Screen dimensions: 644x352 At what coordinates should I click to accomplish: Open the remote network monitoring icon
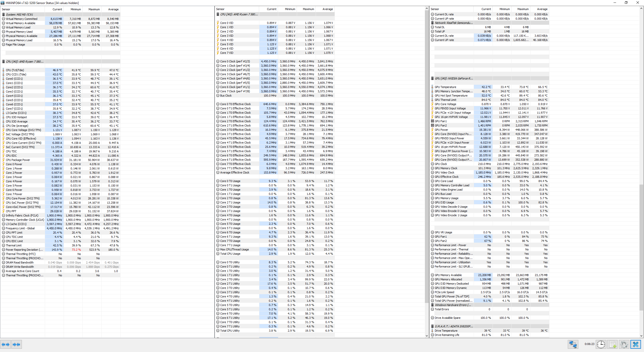573,344
